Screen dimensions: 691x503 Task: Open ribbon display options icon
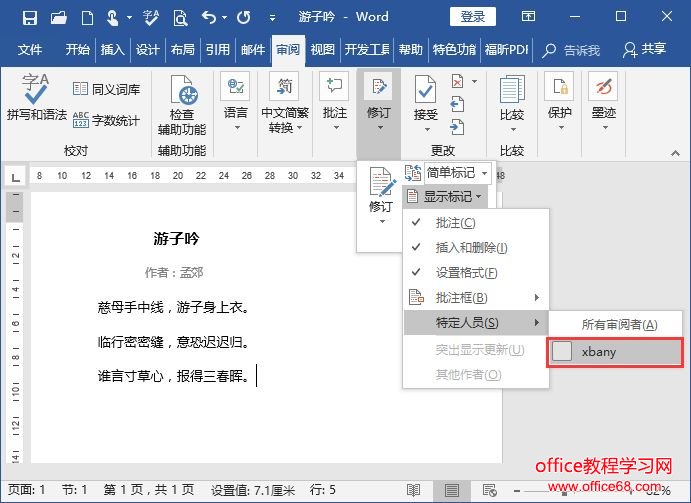pyautogui.click(x=528, y=17)
